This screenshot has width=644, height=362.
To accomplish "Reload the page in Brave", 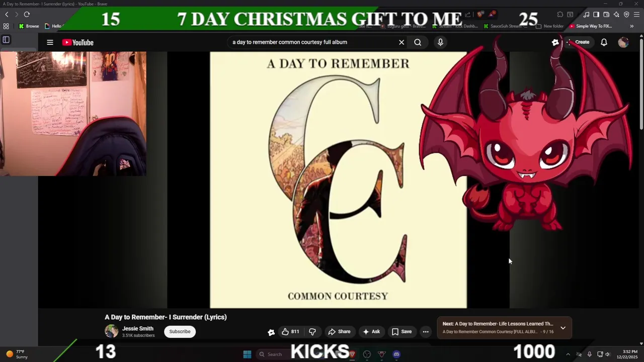I will [27, 15].
